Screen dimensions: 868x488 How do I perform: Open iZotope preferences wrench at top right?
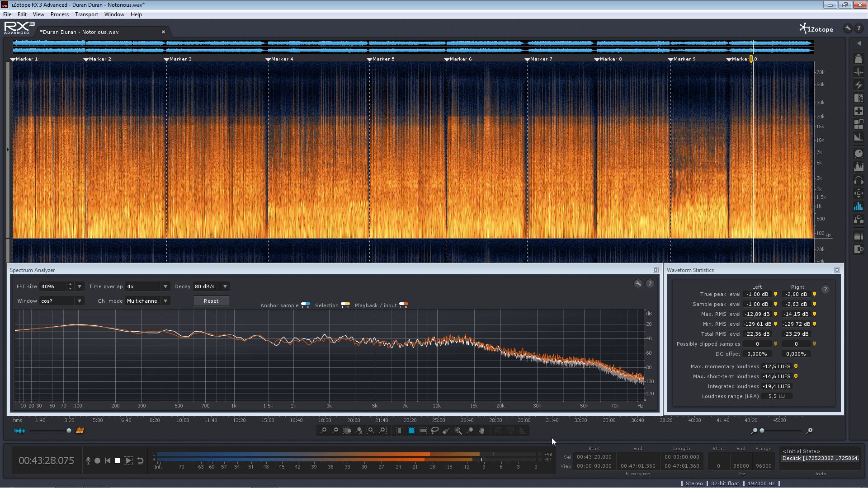pyautogui.click(x=848, y=28)
